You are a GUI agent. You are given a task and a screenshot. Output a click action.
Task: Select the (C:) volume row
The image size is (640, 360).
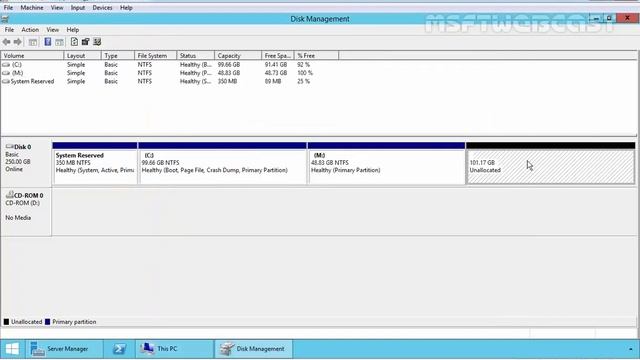click(170, 65)
